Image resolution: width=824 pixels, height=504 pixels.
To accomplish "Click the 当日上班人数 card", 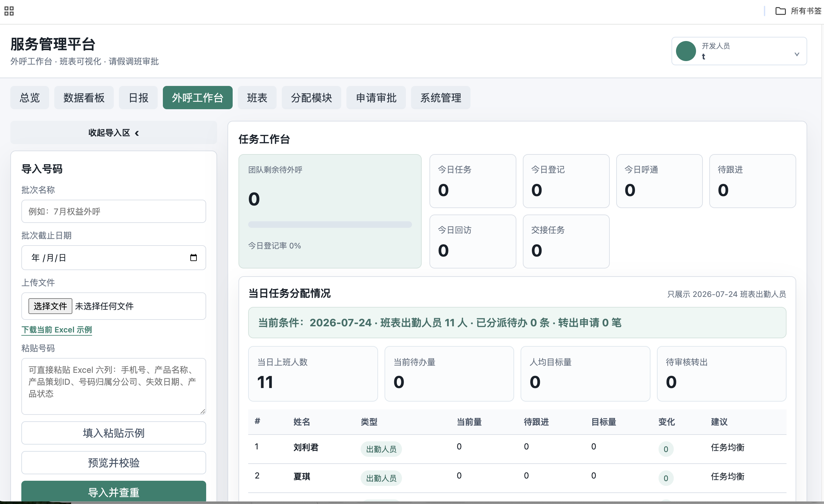I will point(313,374).
